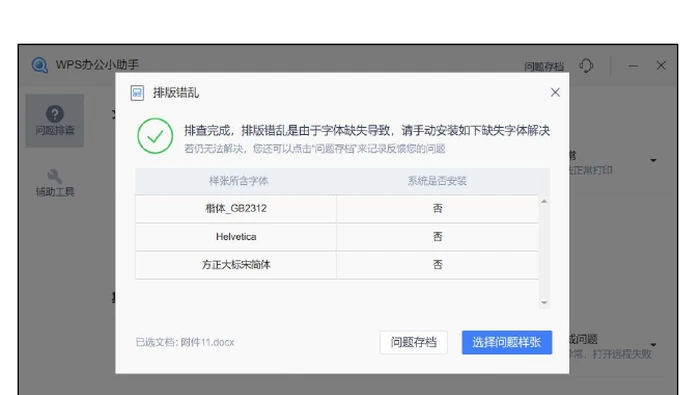Click the 否 cell for 楷体_GB2312
The image size is (700, 395).
pyautogui.click(x=438, y=208)
